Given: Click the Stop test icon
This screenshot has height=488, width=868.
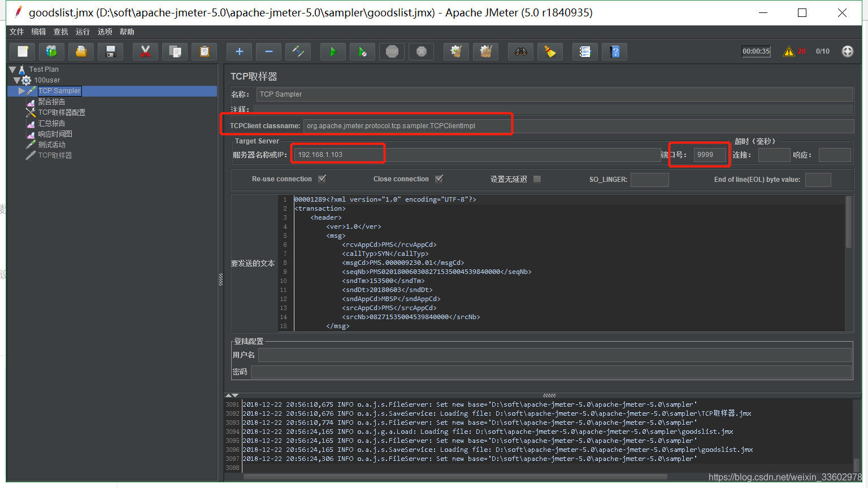Looking at the screenshot, I should coord(392,51).
